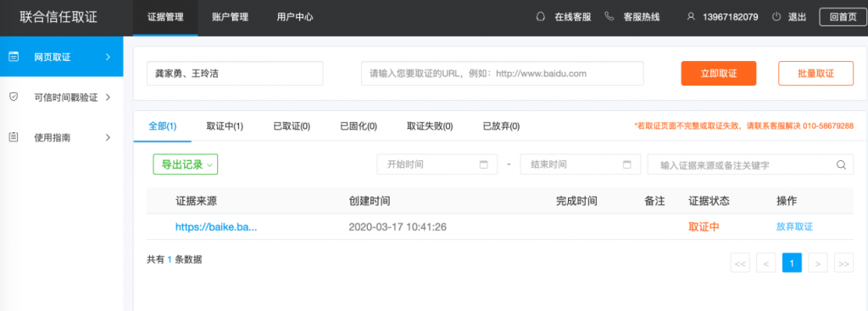This screenshot has width=868, height=311.
Task: Switch to the 账户管理 top menu
Action: pos(231,17)
